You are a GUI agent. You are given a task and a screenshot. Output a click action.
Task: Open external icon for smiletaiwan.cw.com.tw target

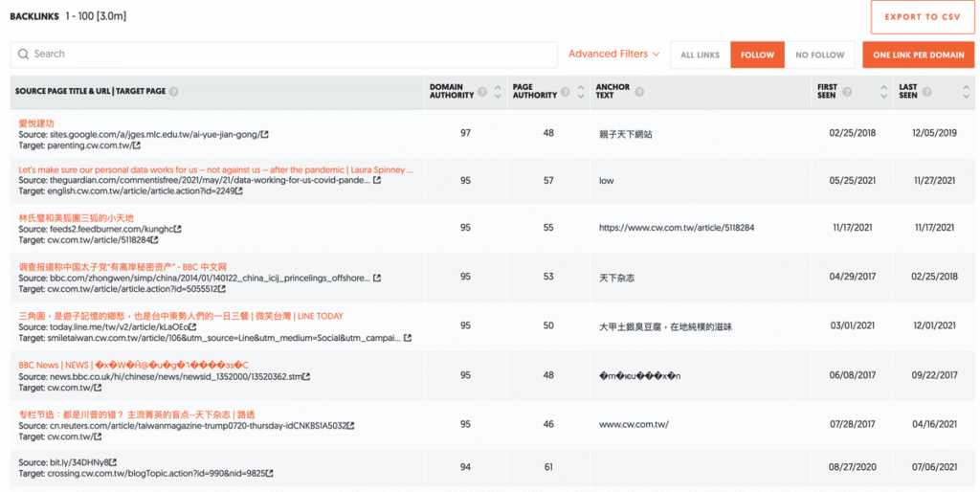408,338
